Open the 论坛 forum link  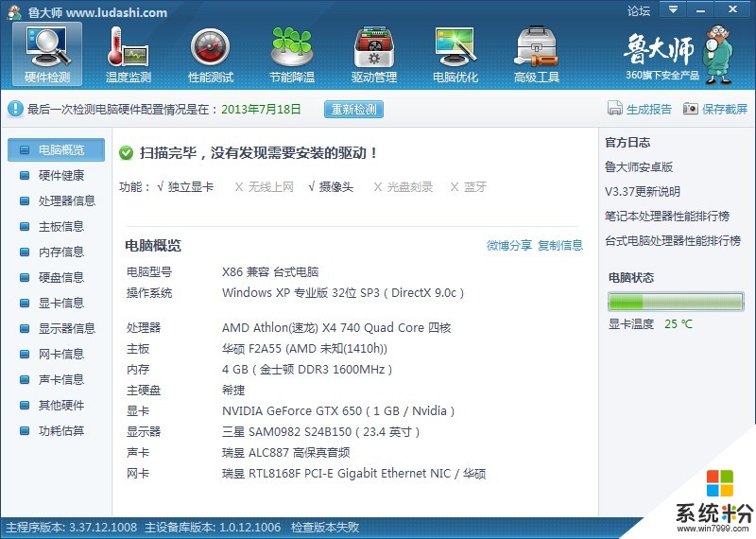point(639,11)
